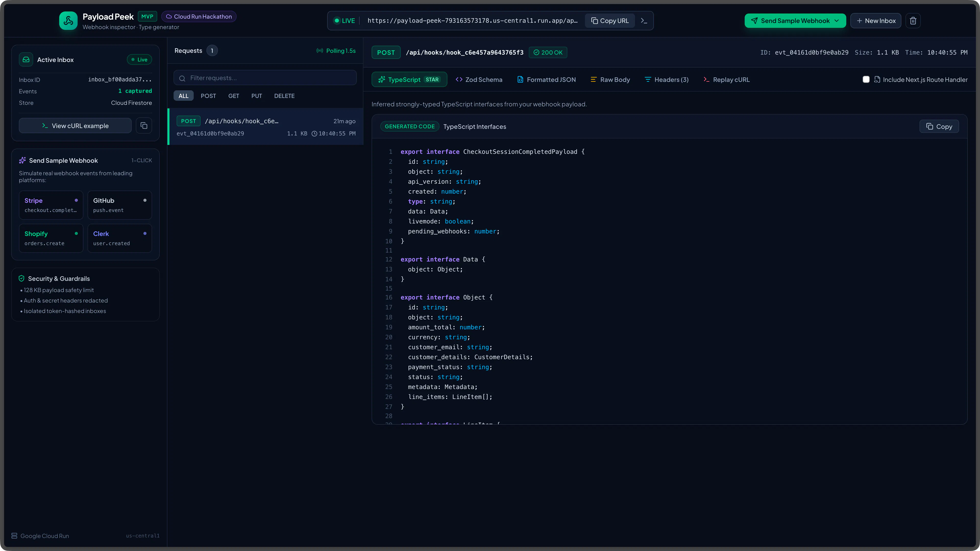The height and width of the screenshot is (551, 980).
Task: Click the clock icon in the request row
Action: pyautogui.click(x=314, y=133)
